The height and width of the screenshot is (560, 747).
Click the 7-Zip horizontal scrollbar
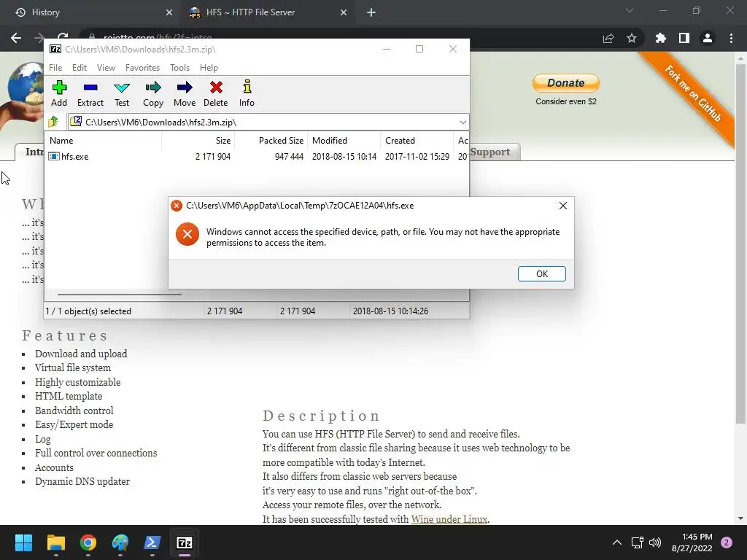[119, 295]
